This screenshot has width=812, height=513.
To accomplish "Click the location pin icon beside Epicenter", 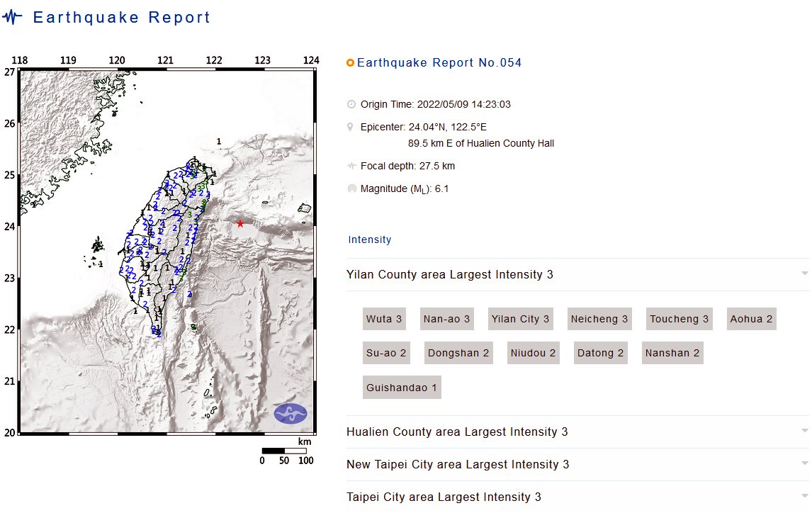I will [x=351, y=127].
